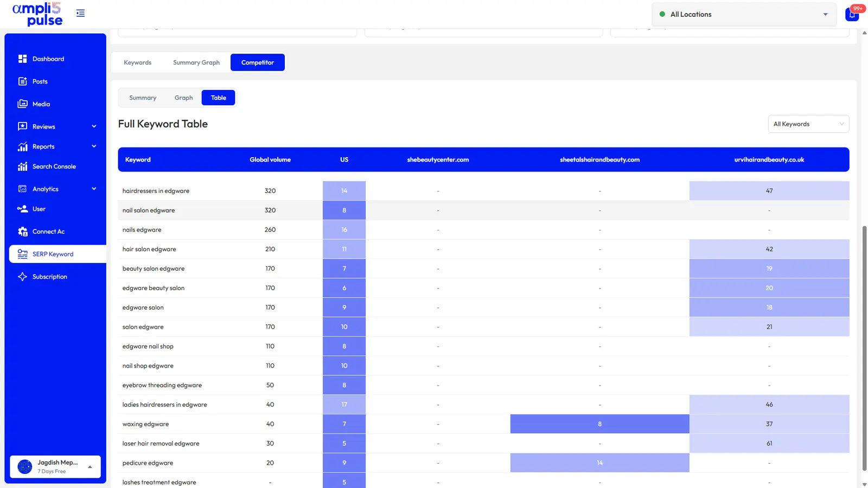Switch to the Summary Graph tab

pos(196,62)
